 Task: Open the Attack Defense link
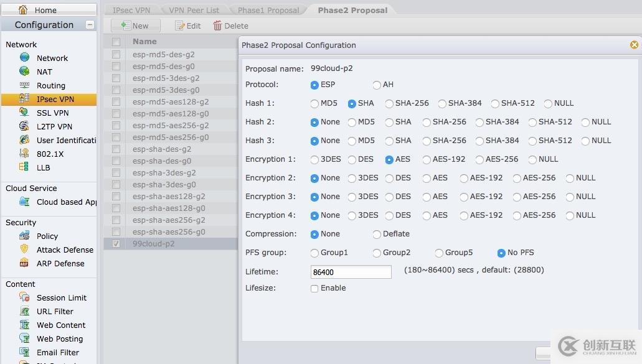[x=65, y=250]
